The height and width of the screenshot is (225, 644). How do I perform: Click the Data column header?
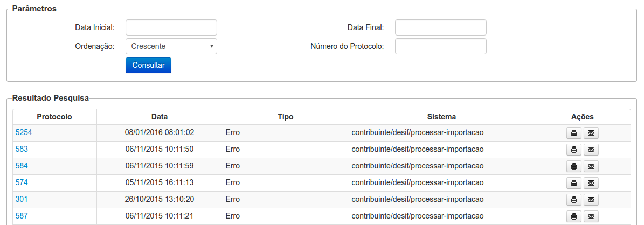(x=160, y=117)
